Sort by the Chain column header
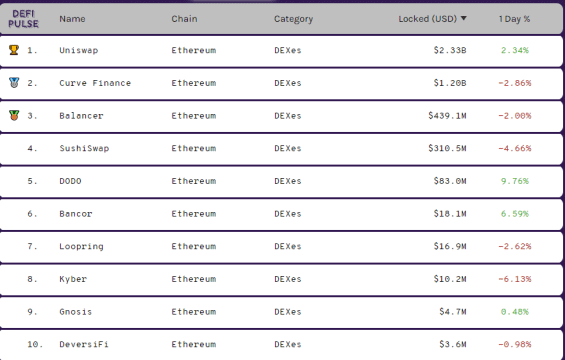 (x=184, y=19)
